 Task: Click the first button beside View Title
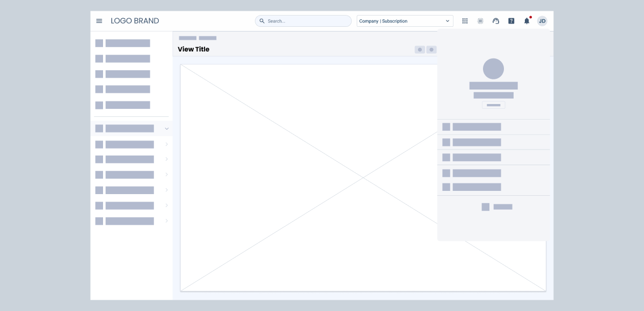pyautogui.click(x=420, y=50)
